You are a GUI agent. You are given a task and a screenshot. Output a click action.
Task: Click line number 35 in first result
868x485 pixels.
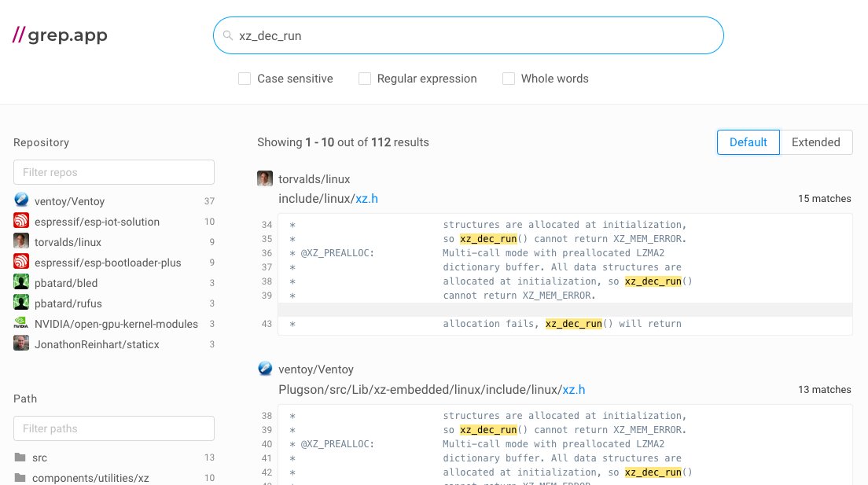(267, 239)
